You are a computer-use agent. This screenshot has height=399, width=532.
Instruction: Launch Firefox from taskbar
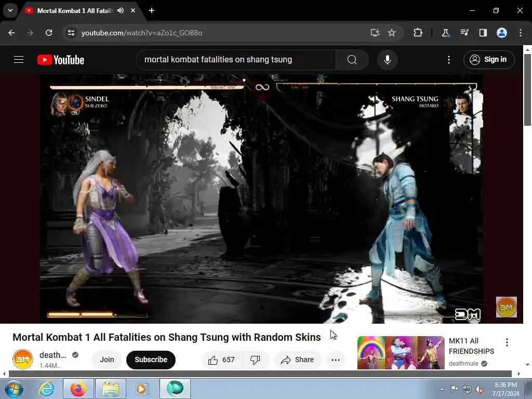click(78, 389)
